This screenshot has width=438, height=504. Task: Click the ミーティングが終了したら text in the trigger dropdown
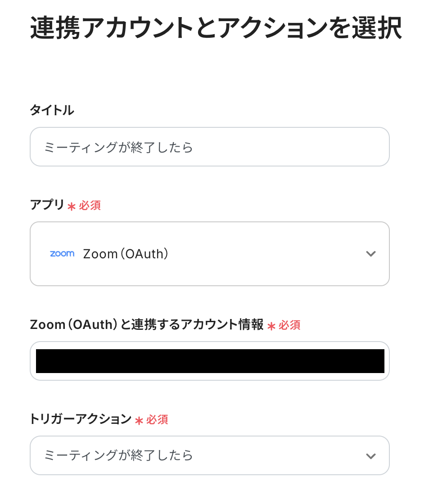(119, 455)
